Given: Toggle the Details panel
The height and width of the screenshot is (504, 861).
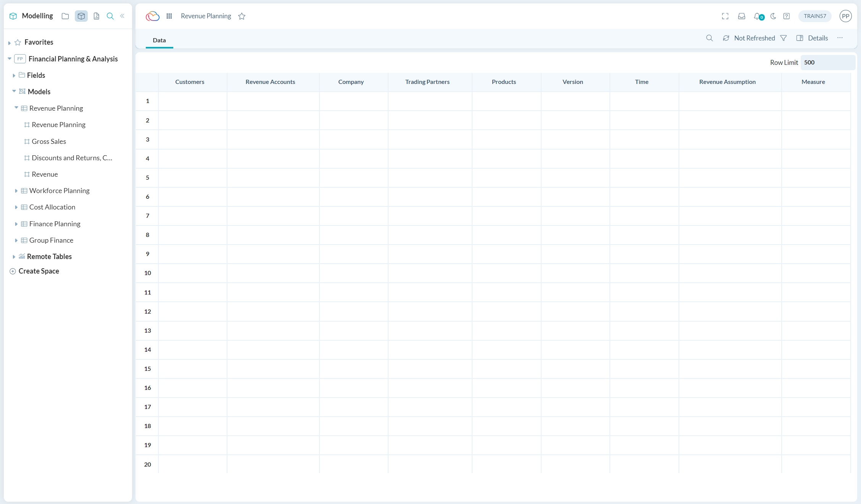Looking at the screenshot, I should [x=813, y=38].
